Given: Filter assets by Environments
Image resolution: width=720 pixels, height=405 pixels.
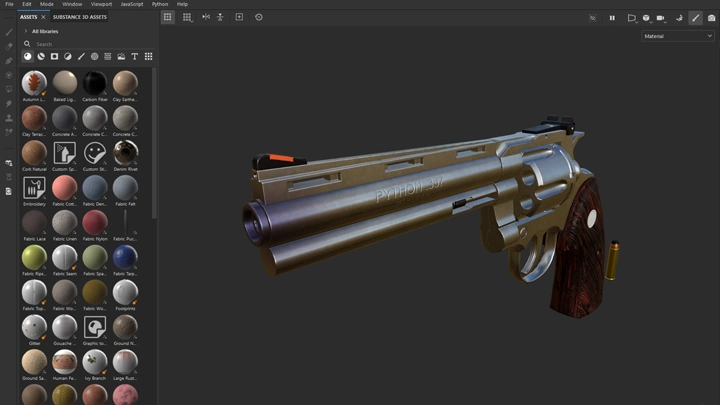Looking at the screenshot, I should point(121,56).
